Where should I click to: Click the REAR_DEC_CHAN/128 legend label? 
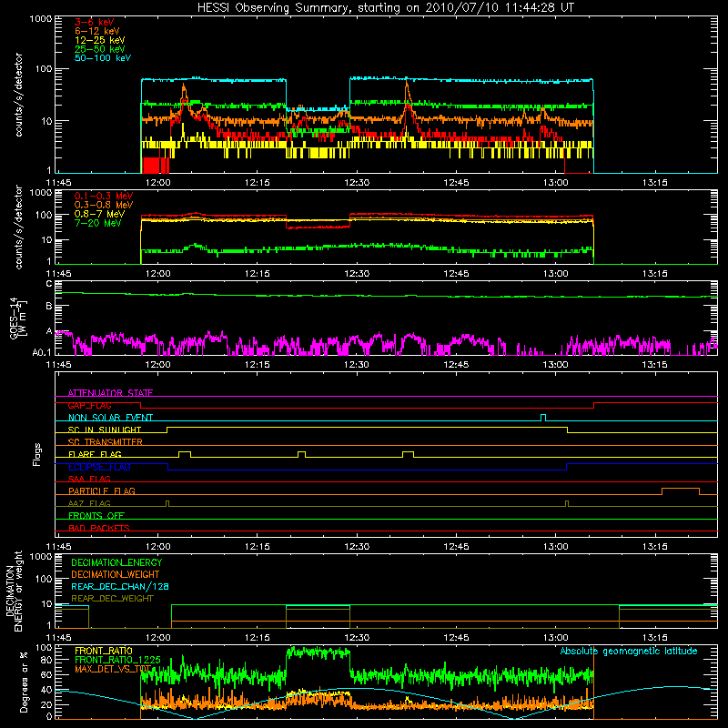[x=120, y=586]
